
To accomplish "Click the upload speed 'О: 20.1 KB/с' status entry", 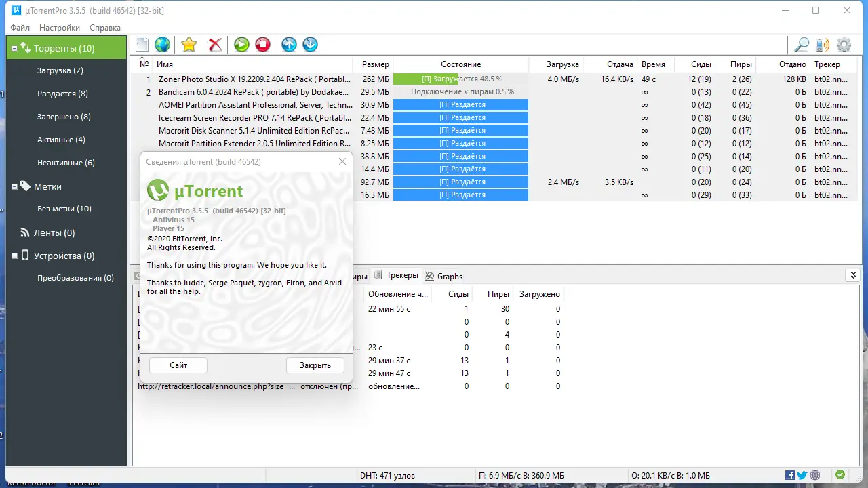I will pos(670,476).
